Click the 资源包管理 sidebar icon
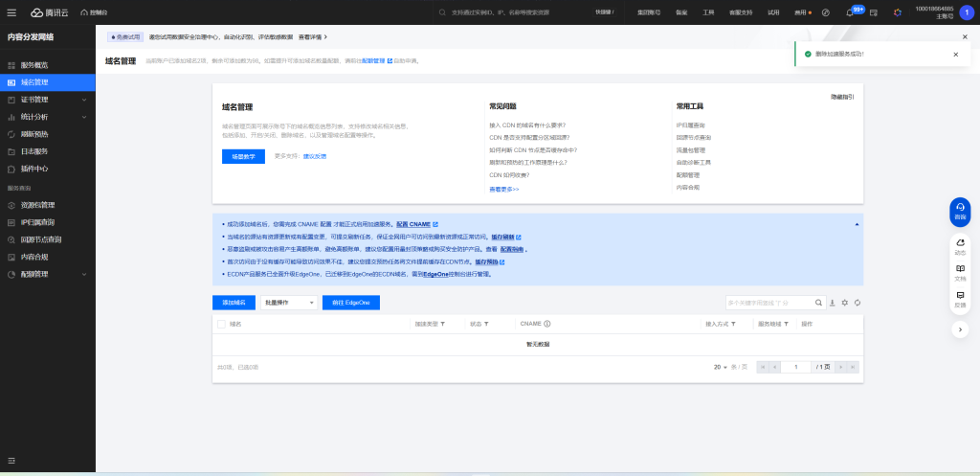The width and height of the screenshot is (980, 476). (x=11, y=205)
